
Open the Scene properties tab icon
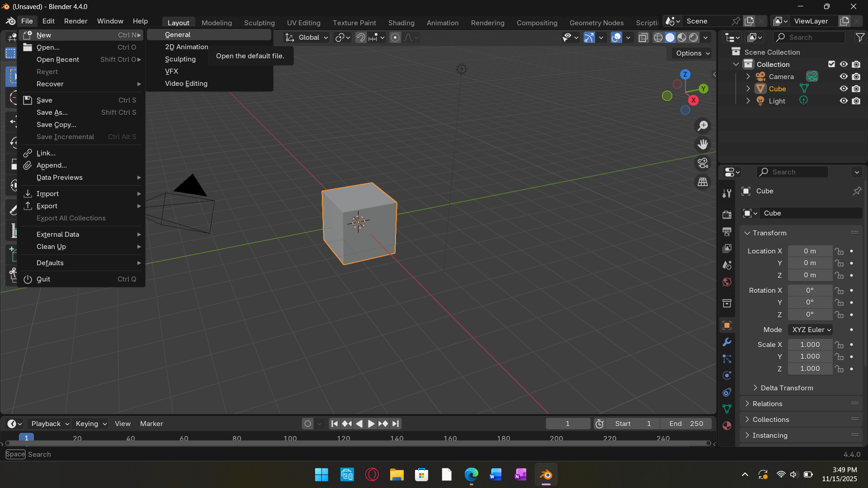(727, 265)
